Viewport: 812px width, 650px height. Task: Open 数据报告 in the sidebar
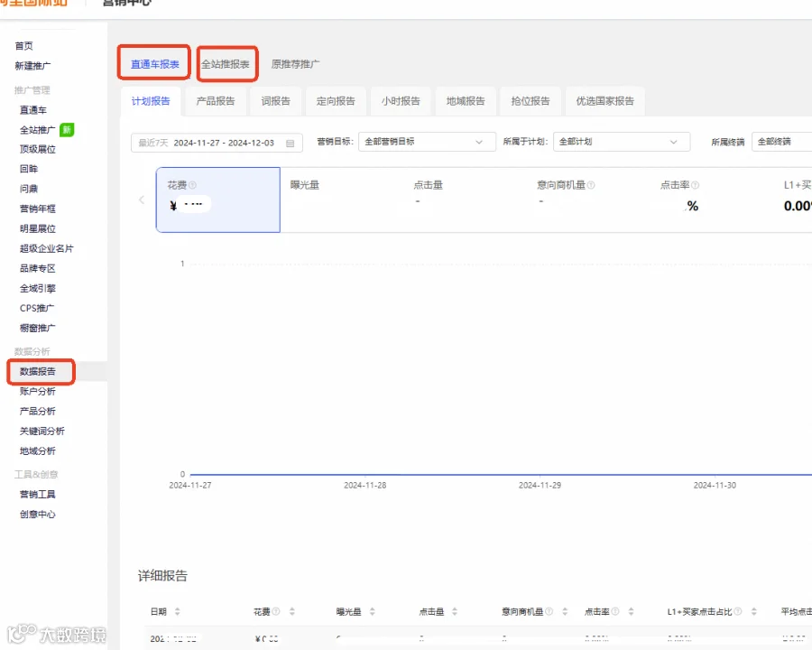[x=38, y=371]
